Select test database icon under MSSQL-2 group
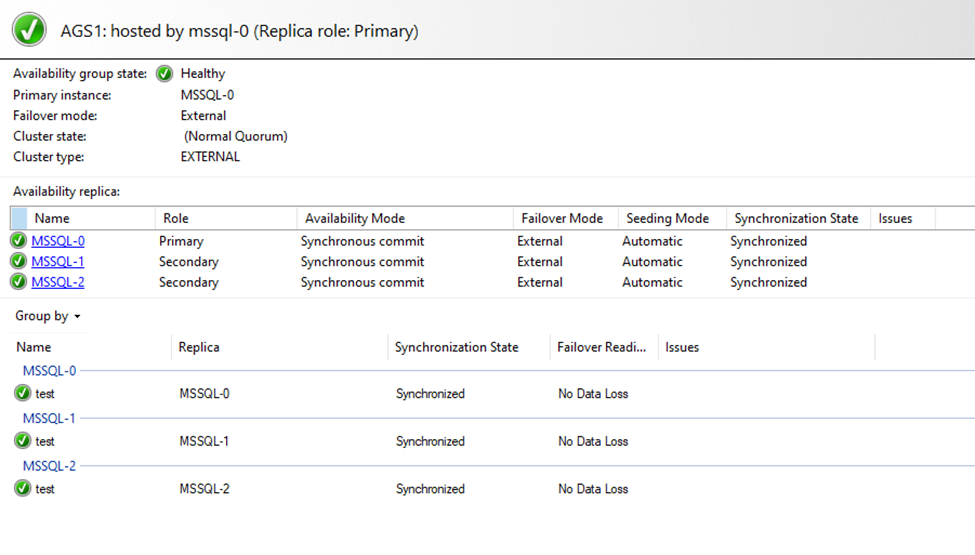The image size is (975, 555). tap(23, 489)
